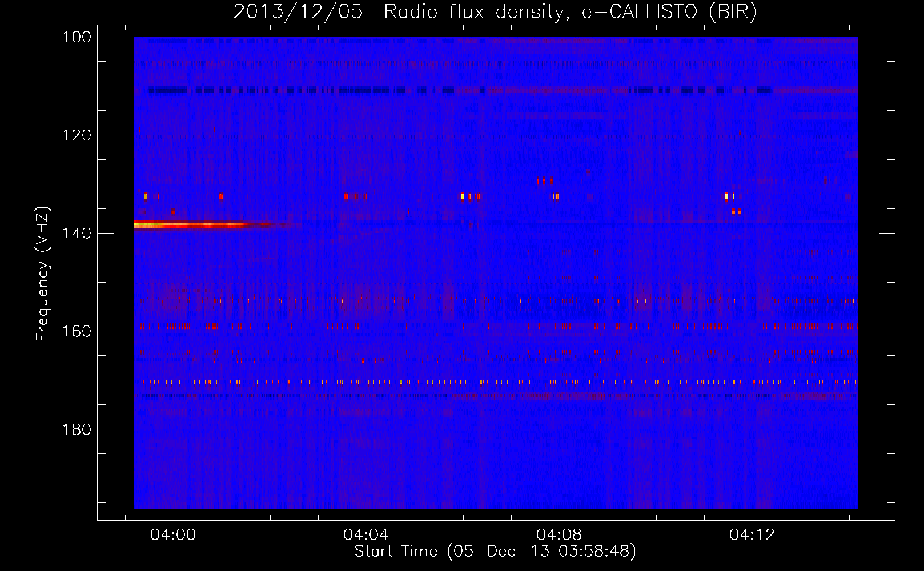Click the 04:12 time tick label
The height and width of the screenshot is (571, 924).
click(x=752, y=534)
